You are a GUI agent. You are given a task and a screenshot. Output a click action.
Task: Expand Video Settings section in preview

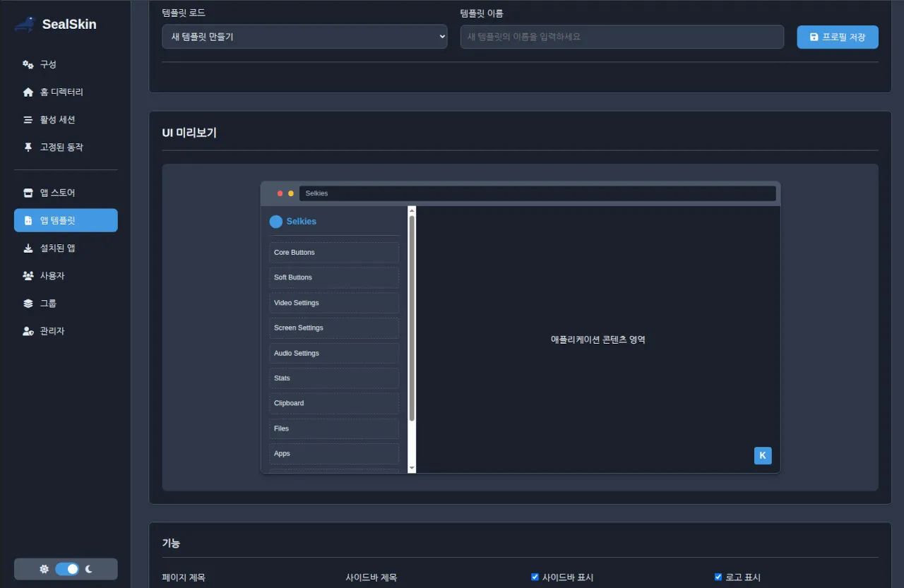coord(334,303)
